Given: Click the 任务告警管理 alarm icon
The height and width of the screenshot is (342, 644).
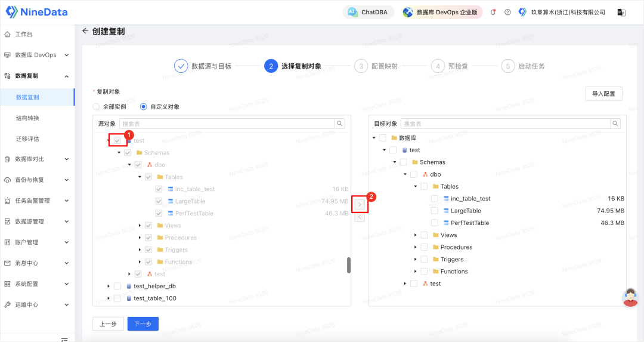Looking at the screenshot, I should click(7, 201).
